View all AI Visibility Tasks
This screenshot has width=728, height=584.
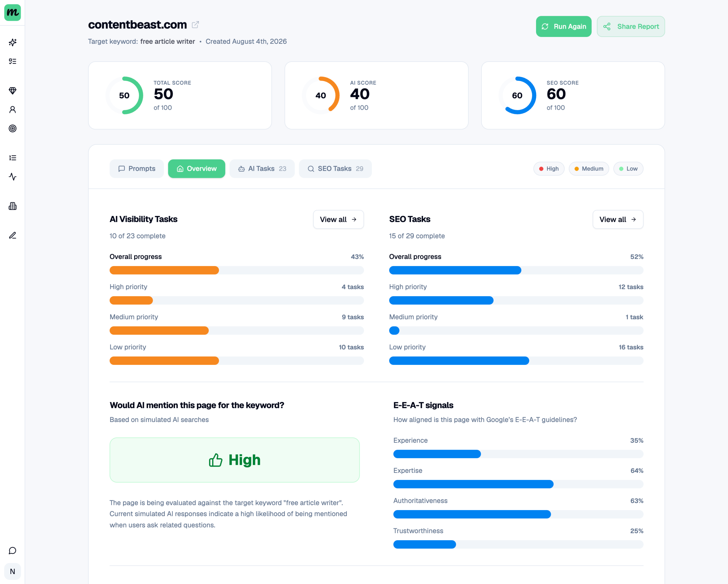[x=338, y=219]
